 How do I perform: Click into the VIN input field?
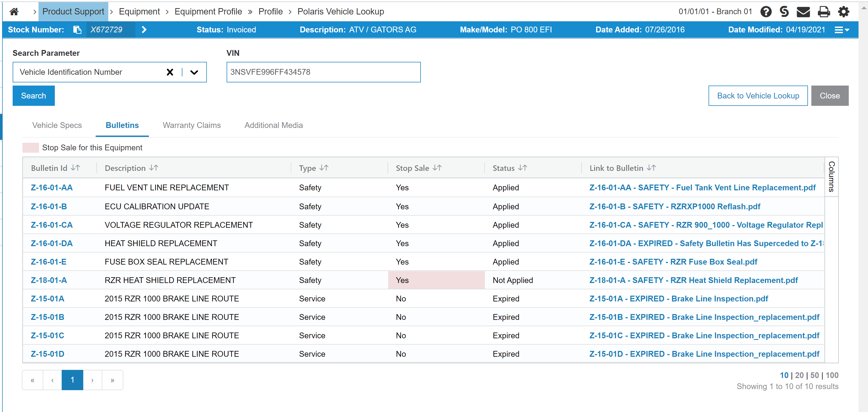pos(323,72)
